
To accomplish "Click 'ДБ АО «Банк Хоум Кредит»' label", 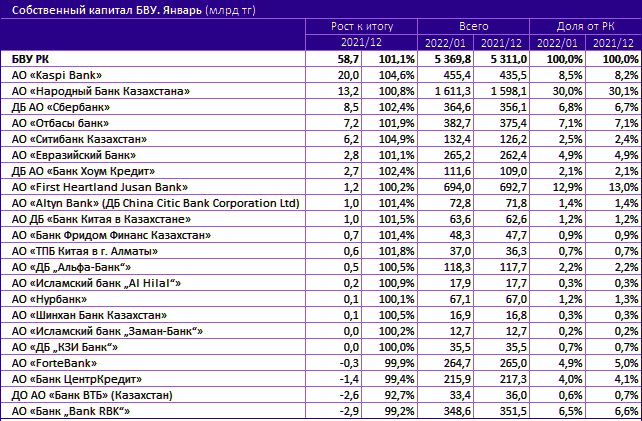I will 84,171.
